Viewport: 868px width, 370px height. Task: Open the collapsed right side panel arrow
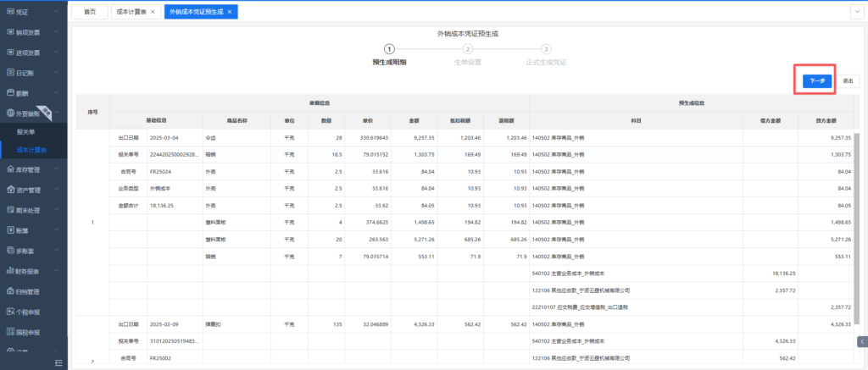pos(861,341)
